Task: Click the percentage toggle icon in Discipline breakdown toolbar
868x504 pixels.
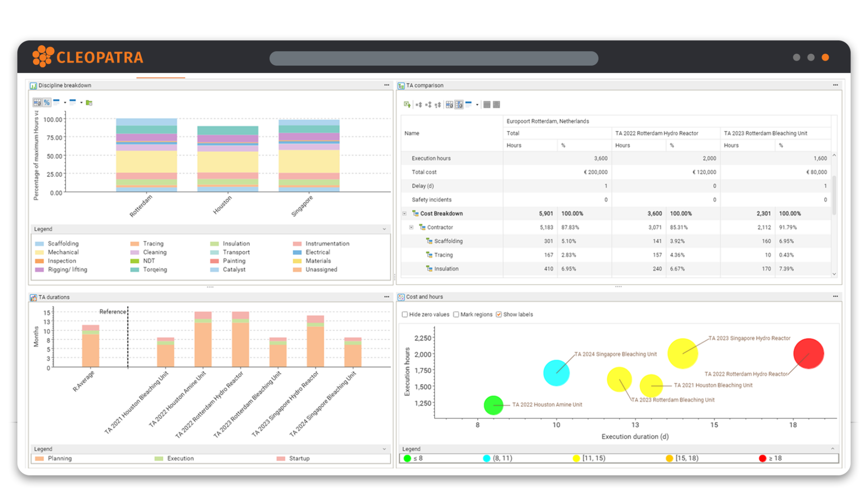Action: 47,103
